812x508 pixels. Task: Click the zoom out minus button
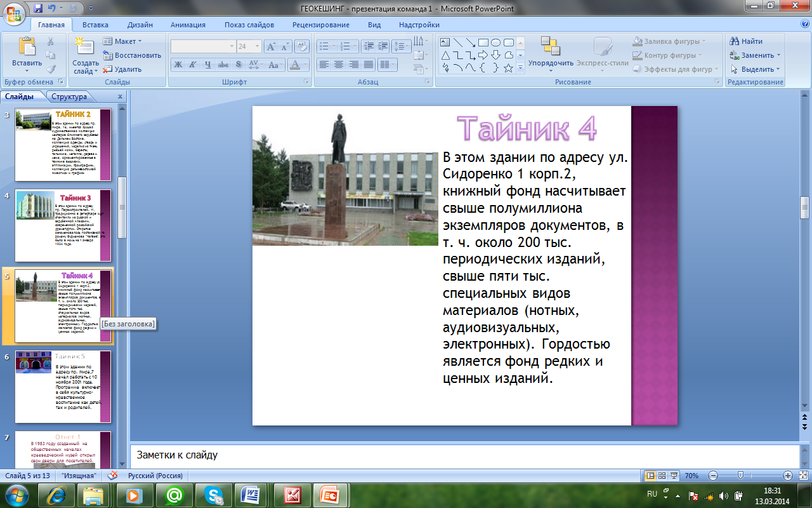713,475
